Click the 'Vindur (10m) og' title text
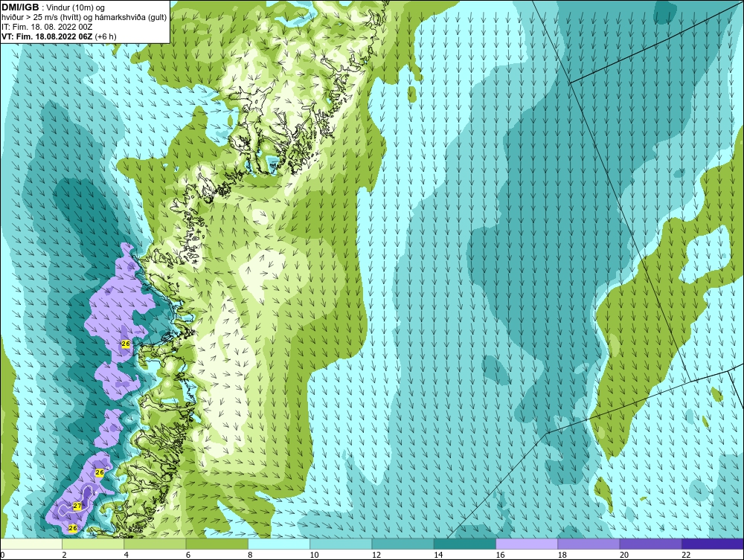 click(77, 7)
